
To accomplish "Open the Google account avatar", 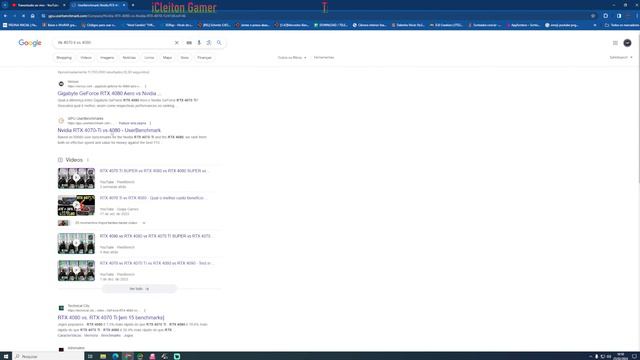I will point(627,43).
